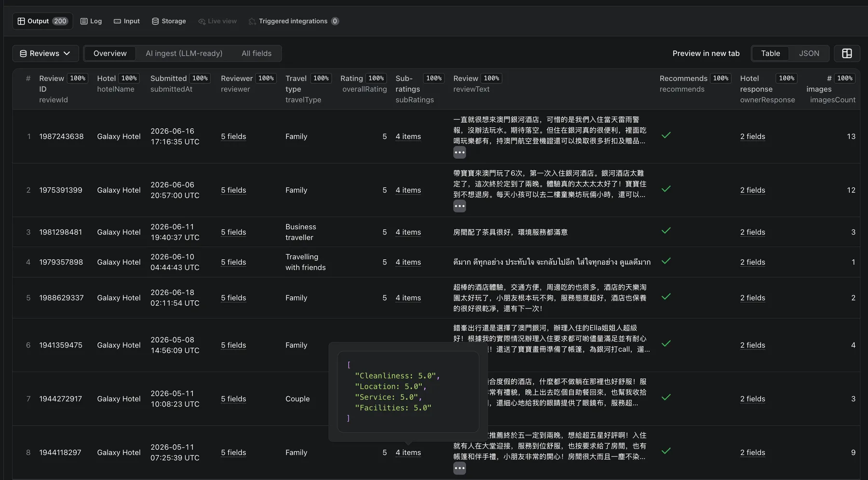Click the Facilities: 5.0 line in popup
868x480 pixels.
(393, 408)
